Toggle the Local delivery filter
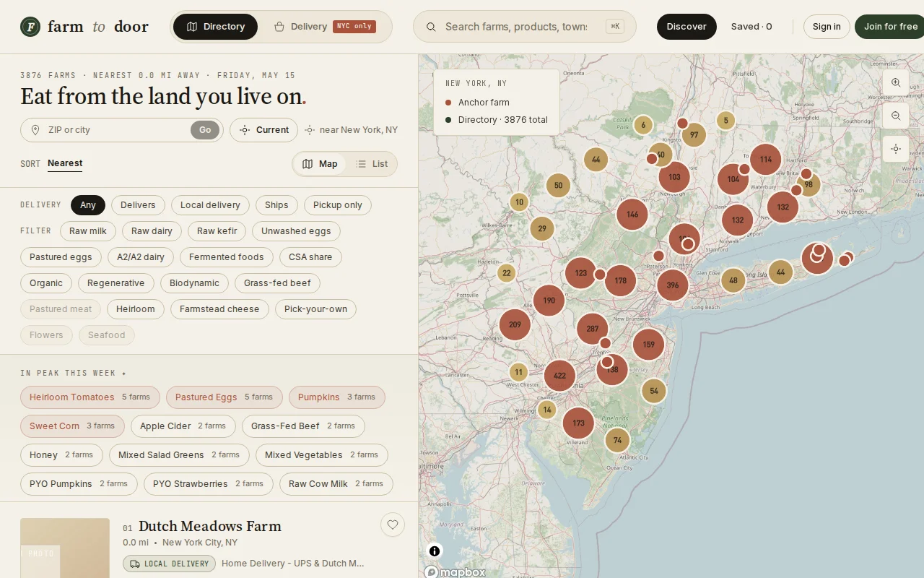 (x=210, y=205)
